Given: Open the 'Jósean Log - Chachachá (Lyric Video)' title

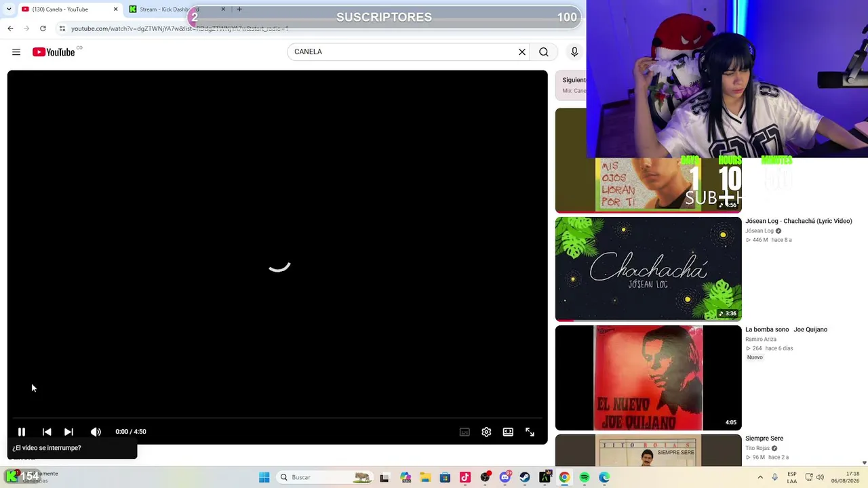Looking at the screenshot, I should click(x=799, y=221).
